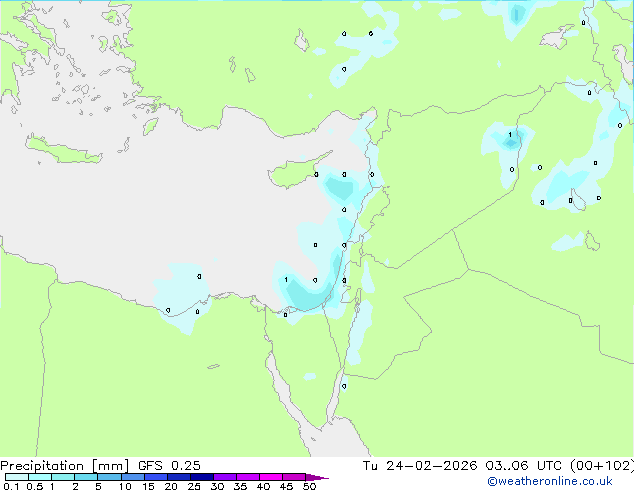Click the 'GFS 0.25' model label
Screen dimensions: 634x490
[169, 466]
